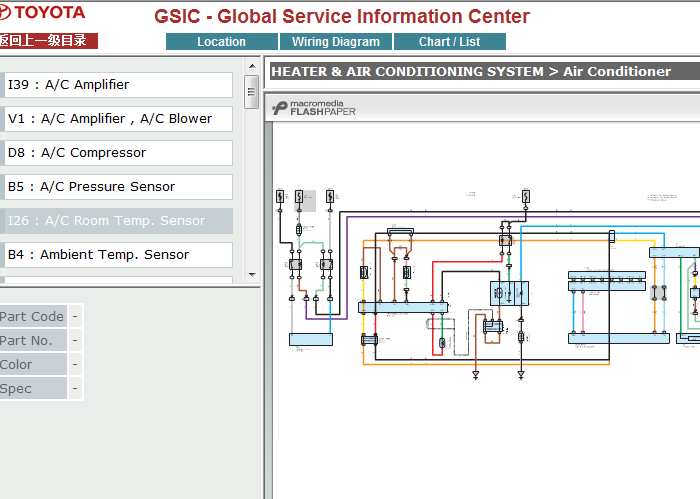The width and height of the screenshot is (700, 499).
Task: Select V1 : A/C Amplifier, A/C Blower
Action: pos(118,119)
